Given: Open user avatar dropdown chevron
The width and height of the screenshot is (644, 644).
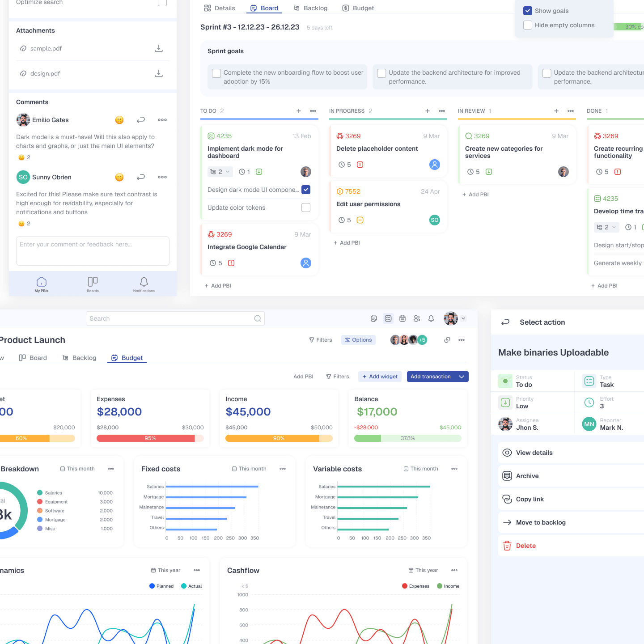Looking at the screenshot, I should 463,318.
